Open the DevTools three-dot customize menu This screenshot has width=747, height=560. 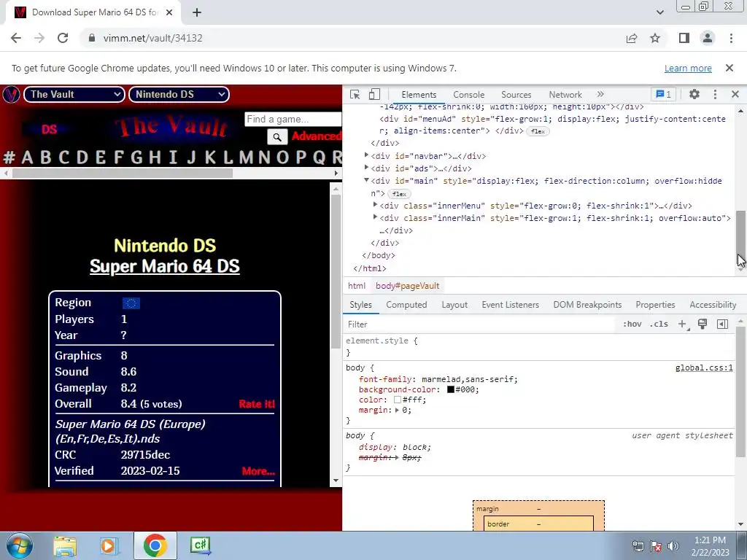pos(715,94)
